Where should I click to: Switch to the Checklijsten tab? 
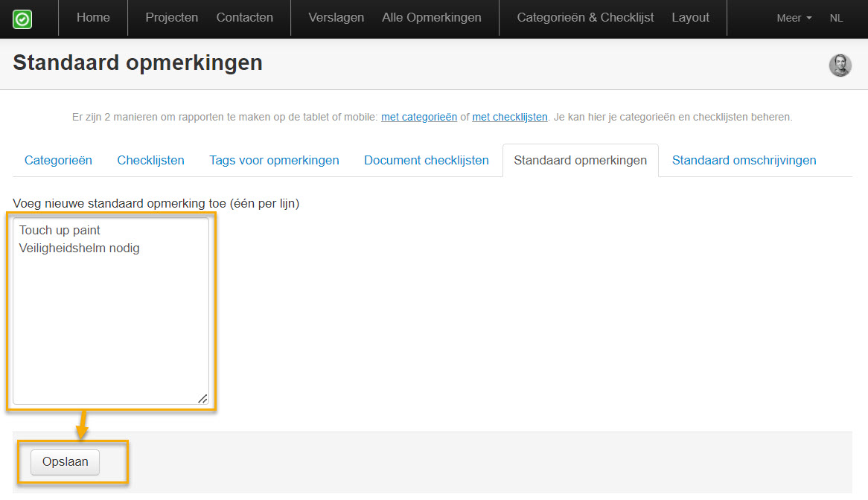click(150, 161)
